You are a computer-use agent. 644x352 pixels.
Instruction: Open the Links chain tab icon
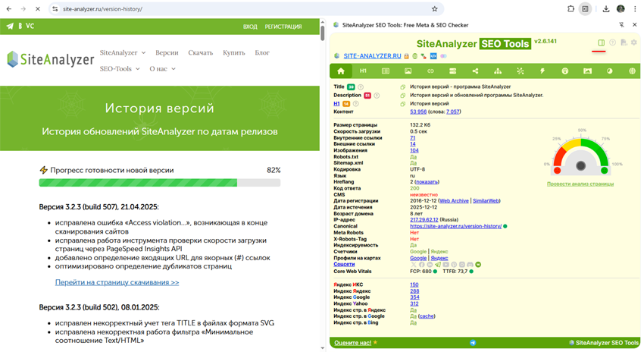(x=430, y=71)
